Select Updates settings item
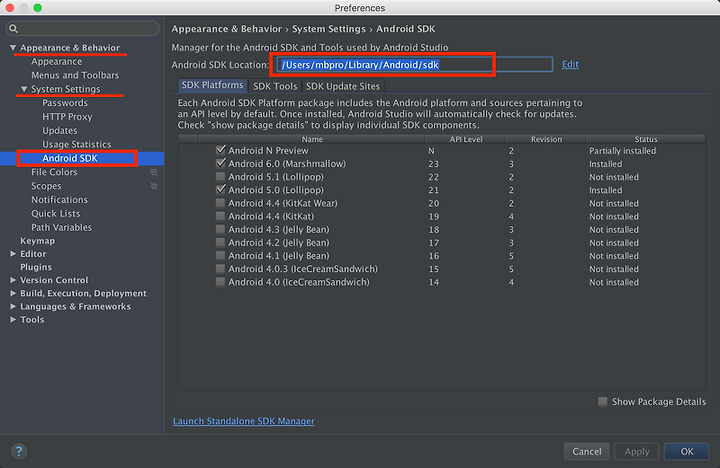The width and height of the screenshot is (720, 468). [60, 130]
